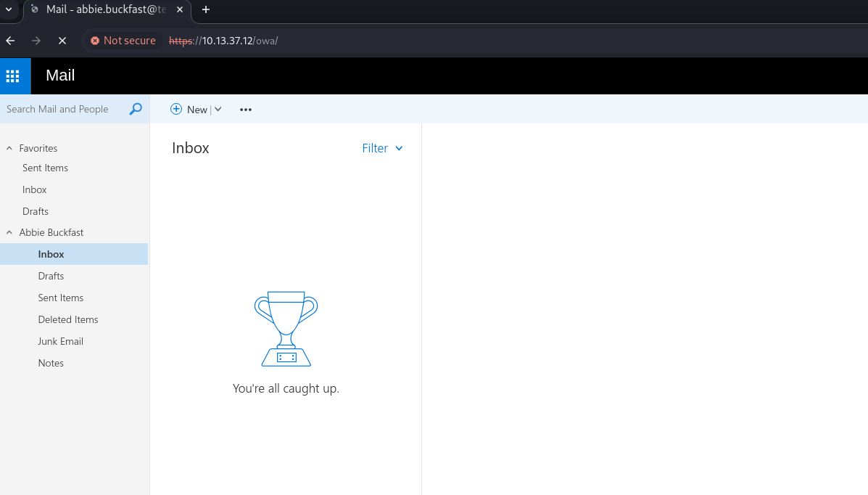Open the browser tab list chevron

[9, 9]
